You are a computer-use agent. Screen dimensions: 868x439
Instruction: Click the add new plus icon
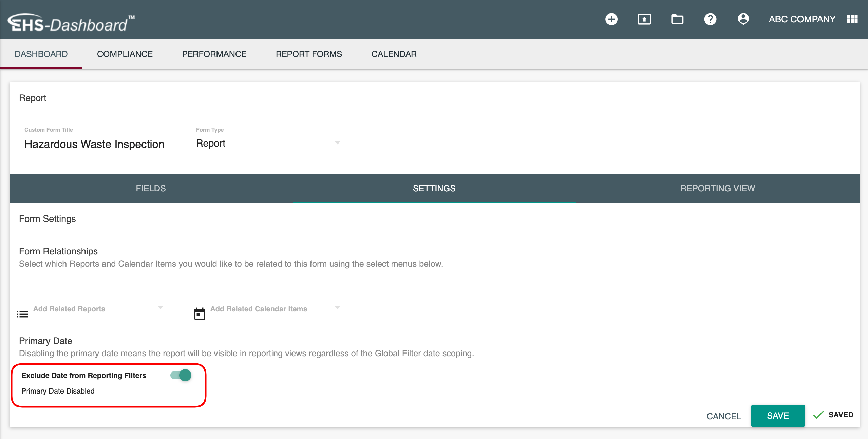(611, 19)
